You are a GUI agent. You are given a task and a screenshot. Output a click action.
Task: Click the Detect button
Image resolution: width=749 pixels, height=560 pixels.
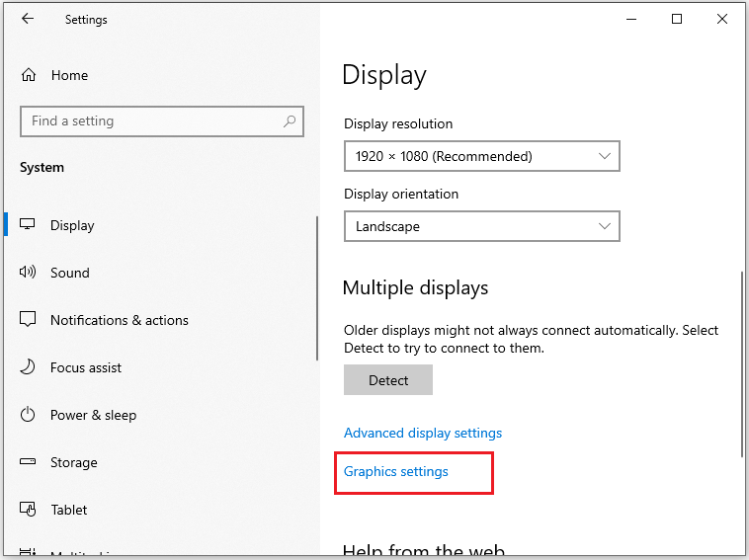[x=388, y=380]
